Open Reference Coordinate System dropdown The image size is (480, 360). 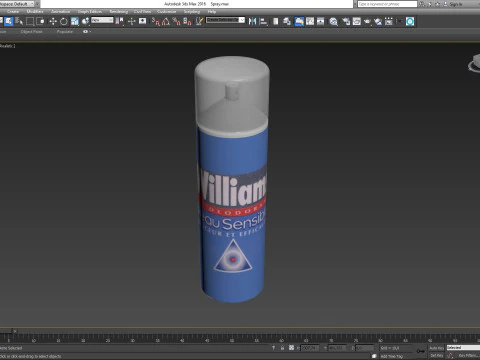(x=102, y=20)
